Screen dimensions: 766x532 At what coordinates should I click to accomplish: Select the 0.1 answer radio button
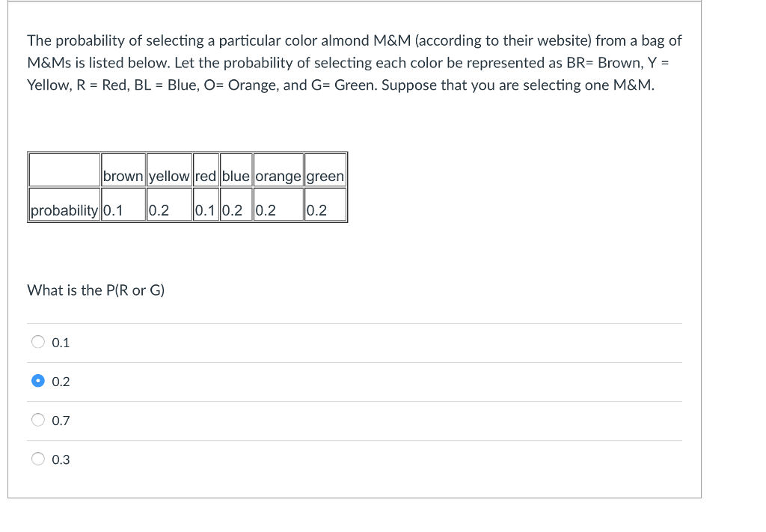pos(38,342)
